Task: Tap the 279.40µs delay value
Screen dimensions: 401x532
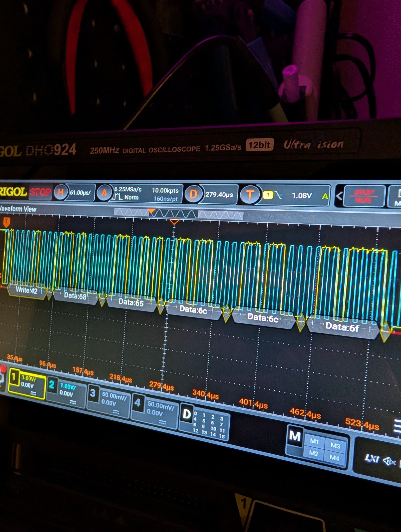Action: coord(219,195)
